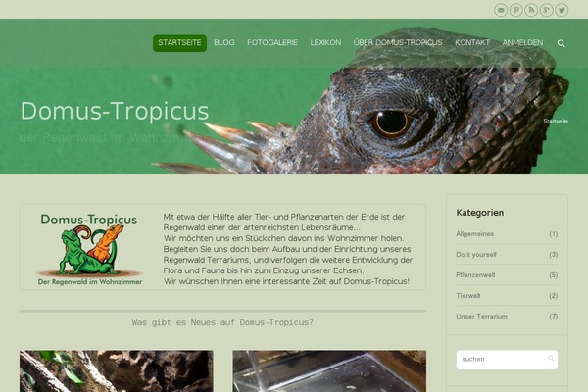
Task: Click the Domus-Tropicus lizard logo
Action: (x=89, y=249)
